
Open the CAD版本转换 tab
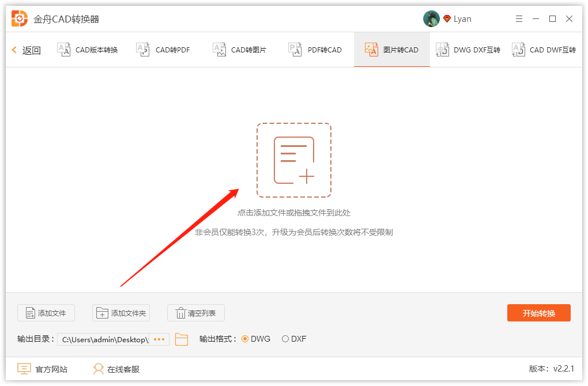pos(87,50)
